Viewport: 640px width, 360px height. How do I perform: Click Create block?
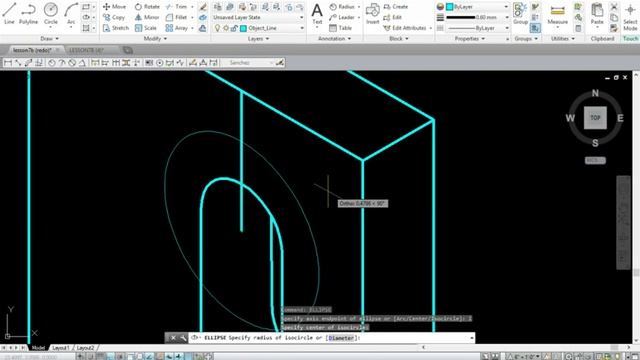396,7
